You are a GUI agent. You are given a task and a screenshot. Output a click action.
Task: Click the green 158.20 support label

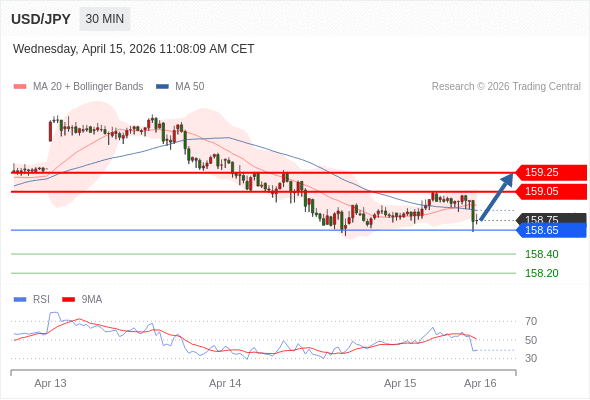pos(542,273)
